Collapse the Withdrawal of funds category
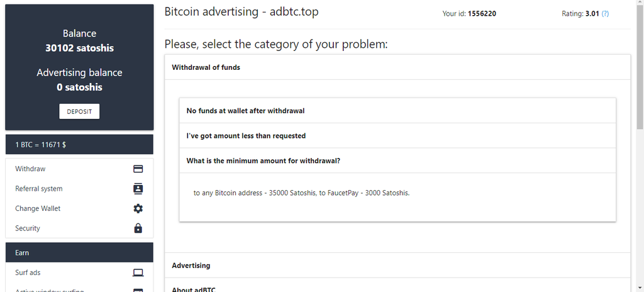This screenshot has width=644, height=292. [397, 67]
